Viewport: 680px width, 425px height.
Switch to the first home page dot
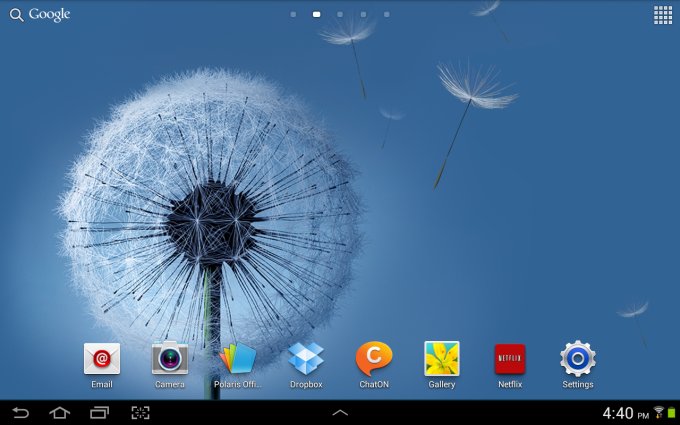click(x=293, y=14)
